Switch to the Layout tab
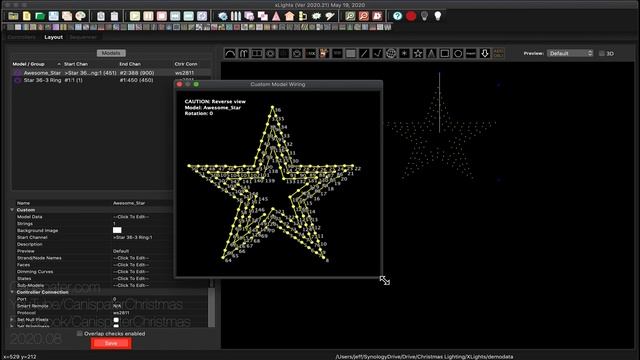This screenshot has width=640, height=360. 53,37
